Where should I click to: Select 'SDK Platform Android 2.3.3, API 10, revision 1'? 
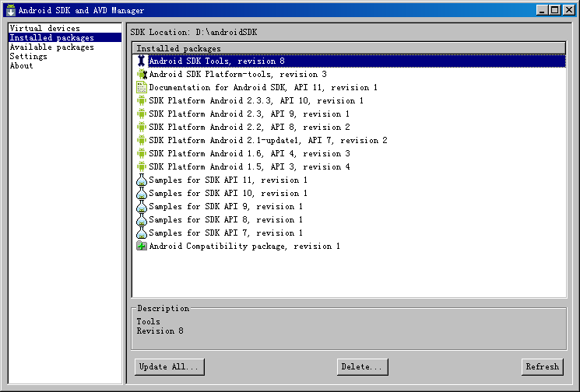coord(349,100)
